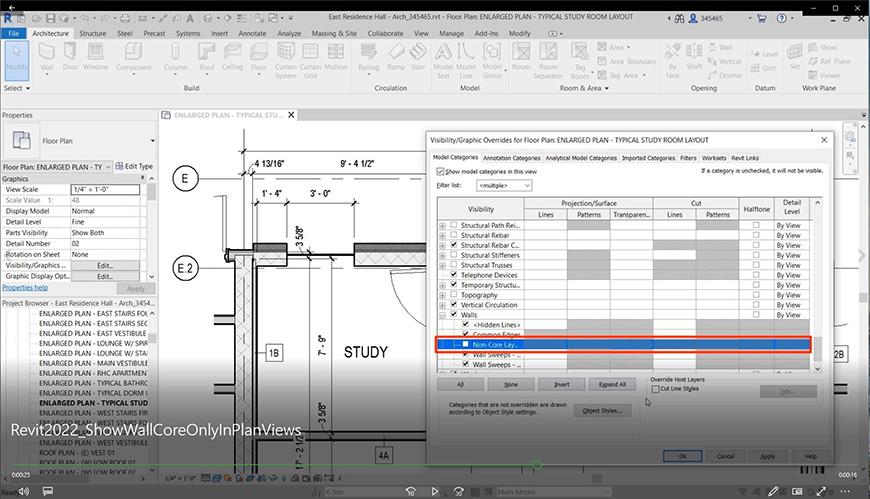This screenshot has height=499, width=870.
Task: Select the Room tool
Action: click(521, 58)
